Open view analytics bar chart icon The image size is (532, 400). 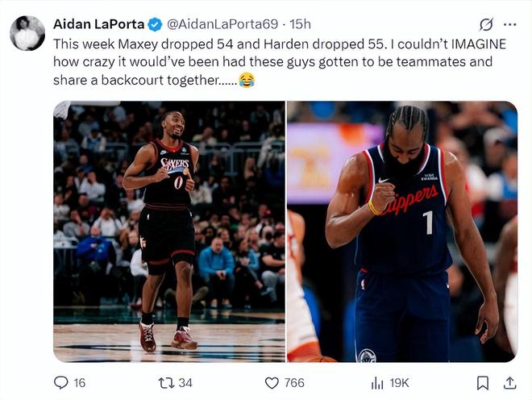click(377, 383)
